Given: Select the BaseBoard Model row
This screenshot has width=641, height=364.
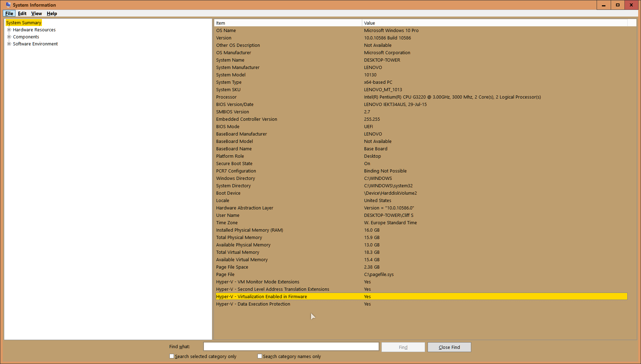Looking at the screenshot, I should (421, 141).
